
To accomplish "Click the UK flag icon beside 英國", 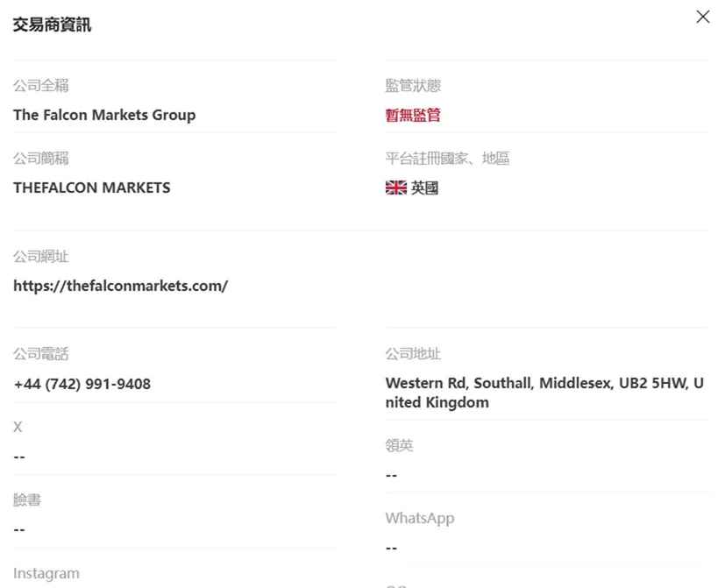I will pyautogui.click(x=396, y=188).
